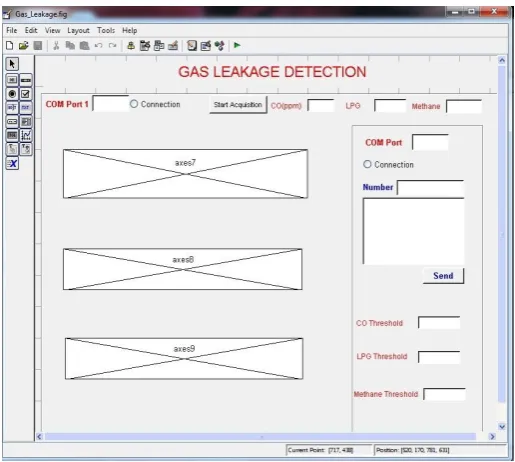Click the LPG Threshold field

click(439, 357)
